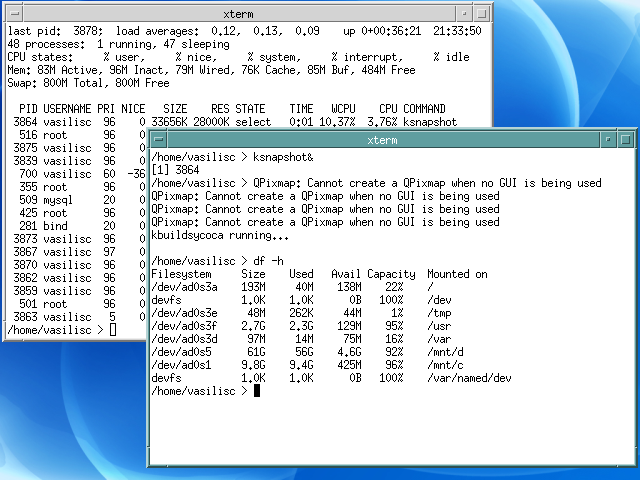Click the 'ksnapshot&' command text
The image size is (640, 480).
coord(283,157)
